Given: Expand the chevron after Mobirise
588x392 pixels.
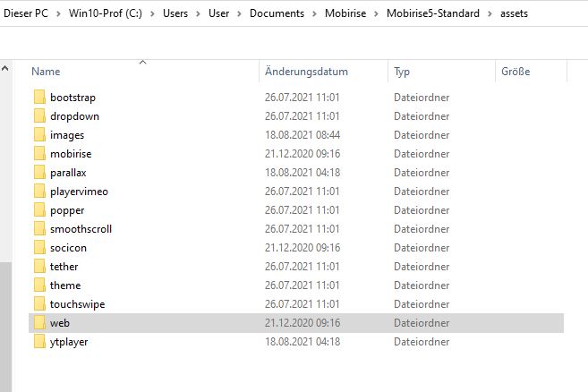Looking at the screenshot, I should [376, 14].
